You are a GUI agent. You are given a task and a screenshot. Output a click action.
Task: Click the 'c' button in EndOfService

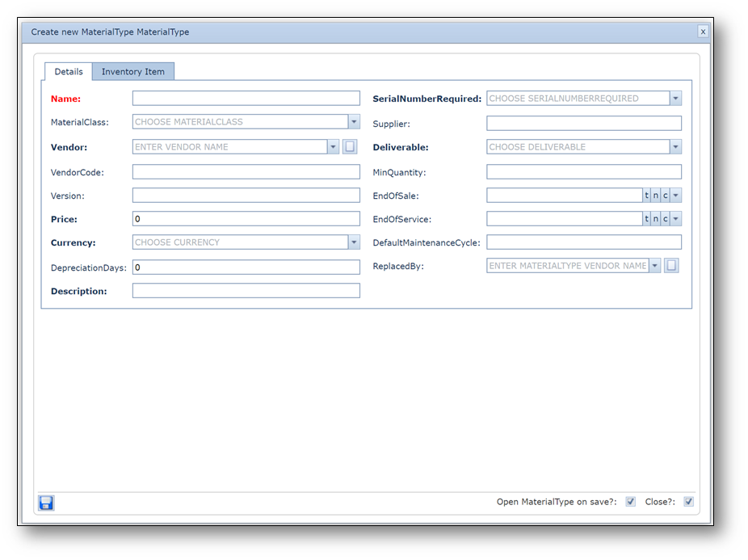click(x=665, y=219)
